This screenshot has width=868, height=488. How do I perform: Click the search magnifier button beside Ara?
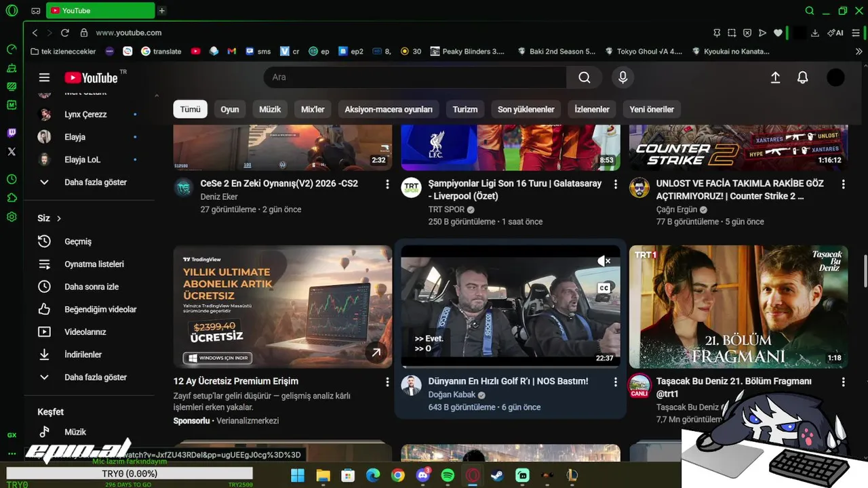(x=584, y=77)
